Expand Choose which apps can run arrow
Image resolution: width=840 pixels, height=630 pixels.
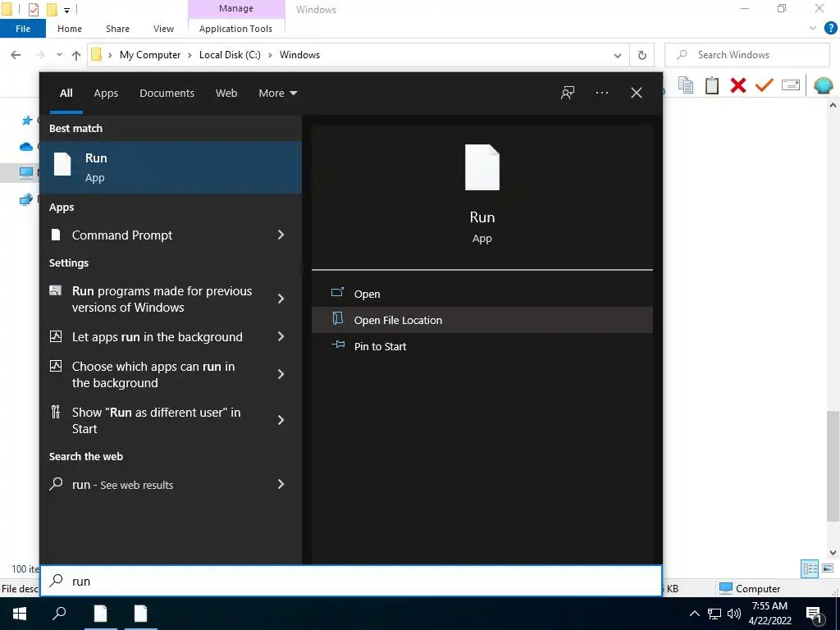click(x=281, y=374)
